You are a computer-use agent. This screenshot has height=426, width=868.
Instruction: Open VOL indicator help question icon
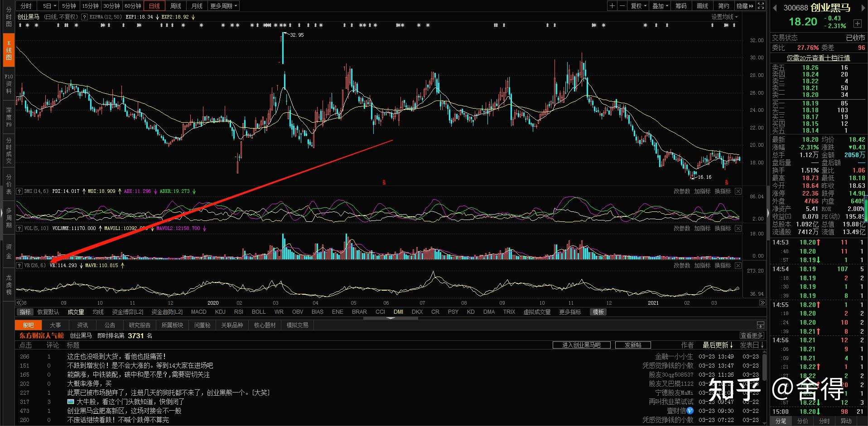[19, 228]
